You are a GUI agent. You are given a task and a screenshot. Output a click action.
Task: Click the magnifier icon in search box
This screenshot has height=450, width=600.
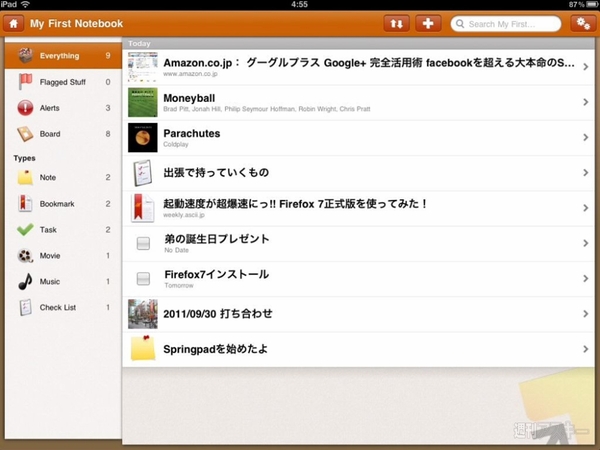(x=460, y=24)
